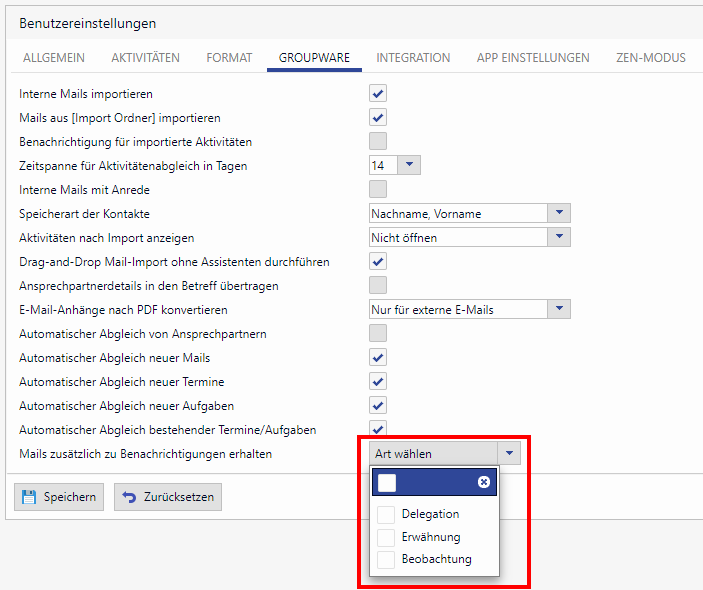Collapse the Art wählen dropdown arrow
Image resolution: width=703 pixels, height=590 pixels.
pyautogui.click(x=510, y=453)
